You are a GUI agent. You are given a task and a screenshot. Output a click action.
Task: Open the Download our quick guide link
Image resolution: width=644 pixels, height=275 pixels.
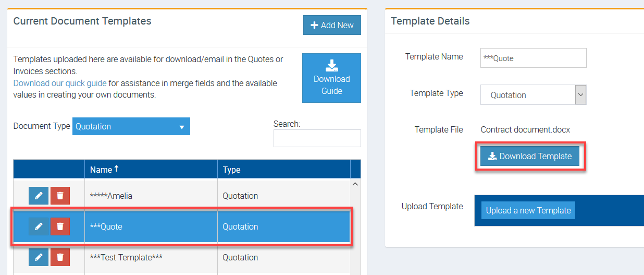[60, 83]
